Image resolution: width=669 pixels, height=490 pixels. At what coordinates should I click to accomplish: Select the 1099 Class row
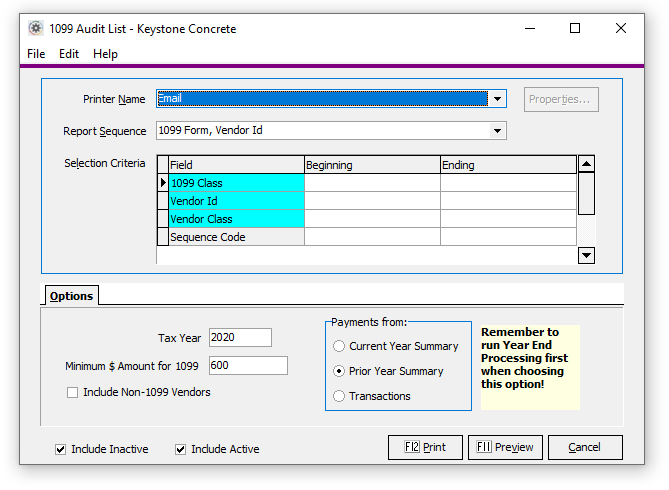pyautogui.click(x=235, y=183)
